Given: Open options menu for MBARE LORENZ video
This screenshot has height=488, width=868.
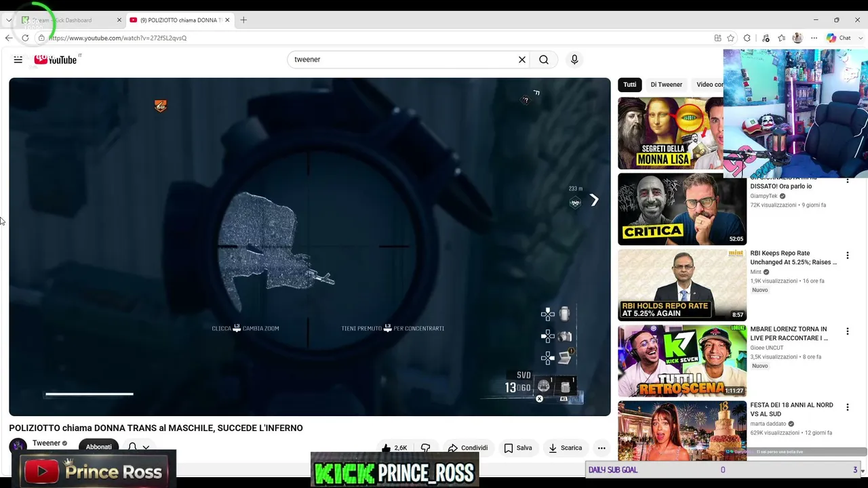Looking at the screenshot, I should click(847, 331).
